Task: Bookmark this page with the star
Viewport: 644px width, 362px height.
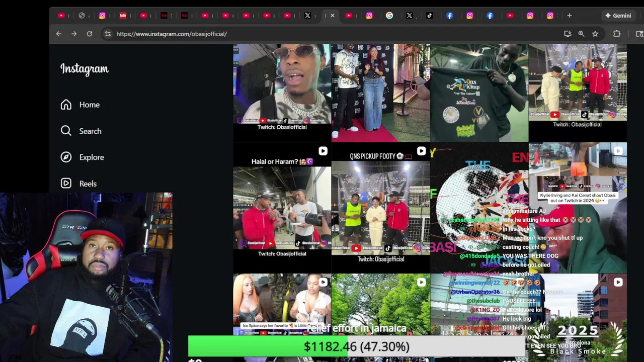Action: tap(595, 34)
